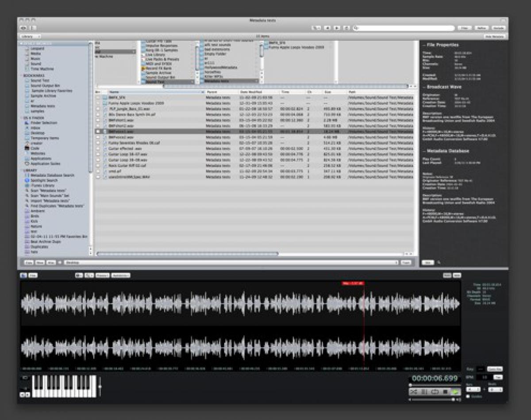Click Edit in metadata panel
The image size is (531, 420).
point(427,262)
